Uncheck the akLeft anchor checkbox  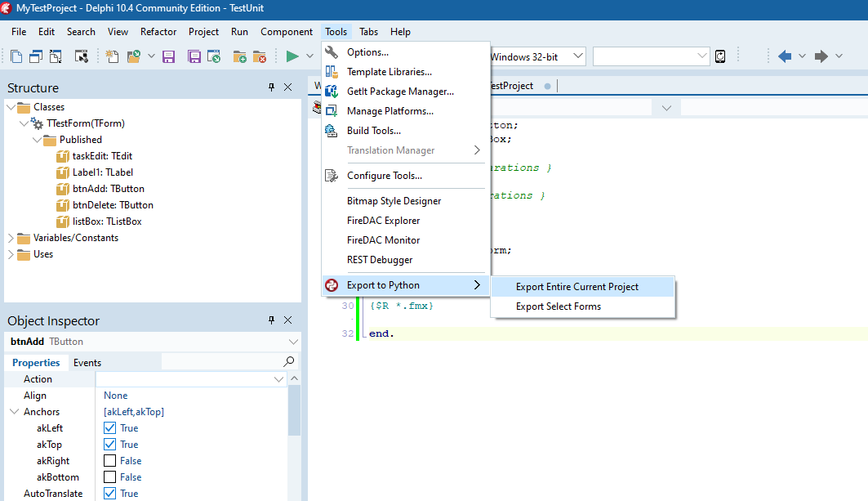(111, 427)
